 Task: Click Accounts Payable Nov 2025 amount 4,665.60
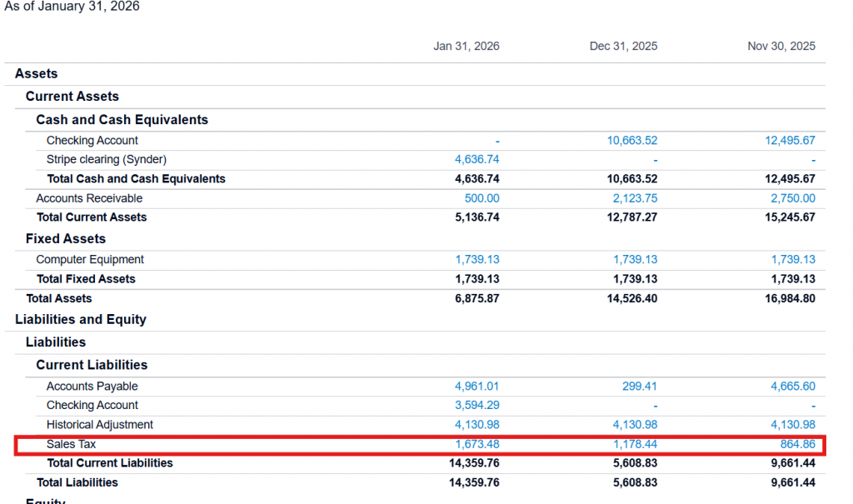coord(793,387)
